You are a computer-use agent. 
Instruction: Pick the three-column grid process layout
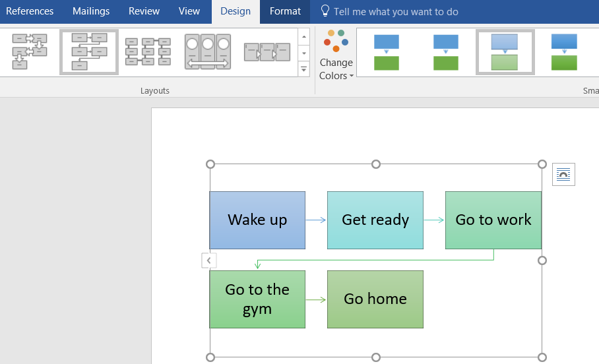click(x=148, y=52)
